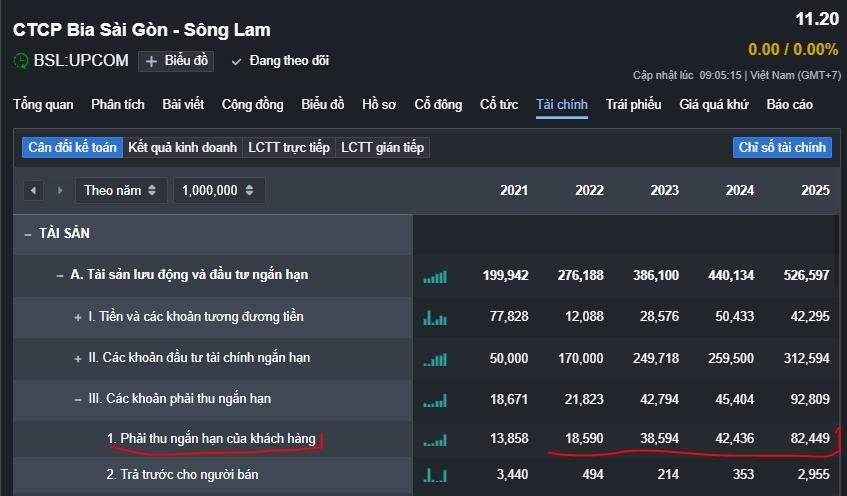Collapse the TÀI SẢN section
Image resolution: width=847 pixels, height=496 pixels.
coord(27,234)
